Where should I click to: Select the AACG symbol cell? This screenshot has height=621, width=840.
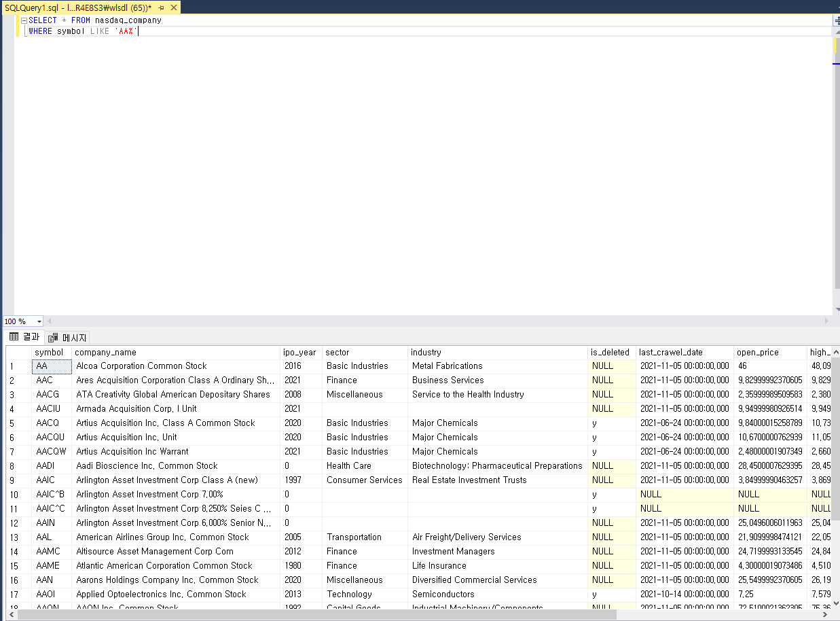click(x=52, y=395)
